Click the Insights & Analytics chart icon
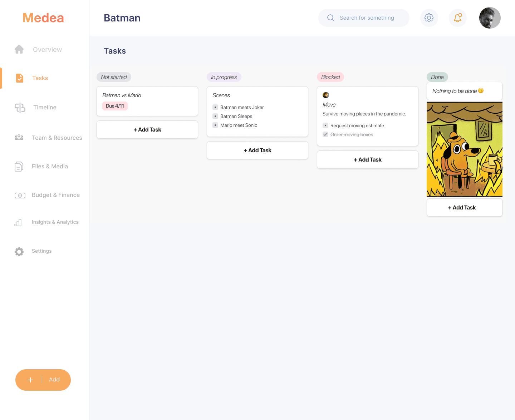 (18, 223)
